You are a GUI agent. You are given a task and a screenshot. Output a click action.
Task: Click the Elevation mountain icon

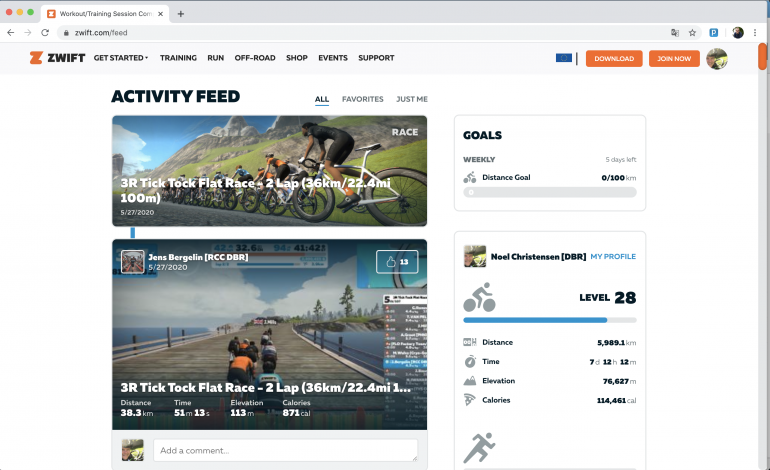click(x=470, y=381)
